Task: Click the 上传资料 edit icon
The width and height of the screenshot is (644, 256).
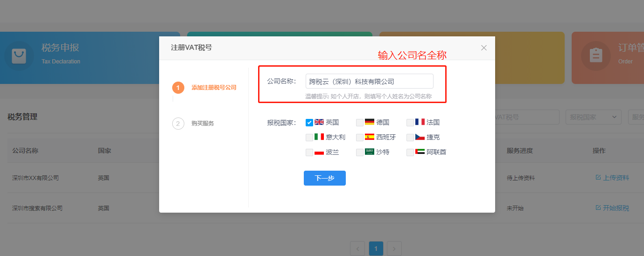Action: (x=598, y=178)
